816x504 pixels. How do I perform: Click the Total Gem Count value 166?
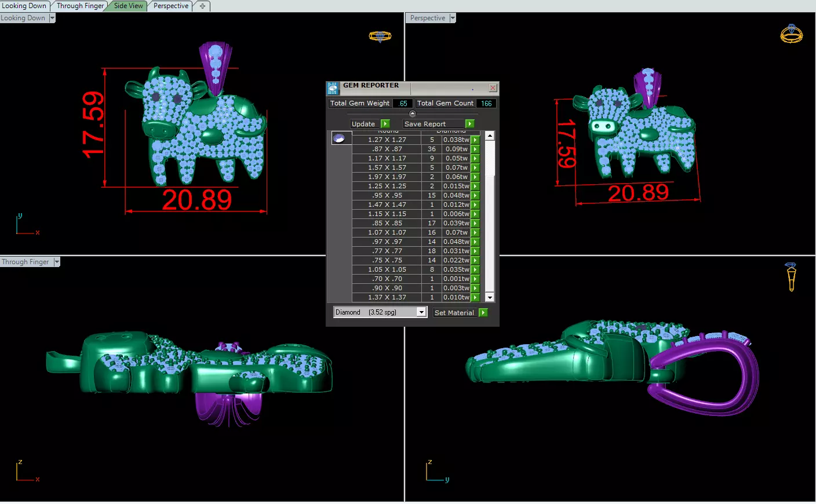tap(486, 104)
